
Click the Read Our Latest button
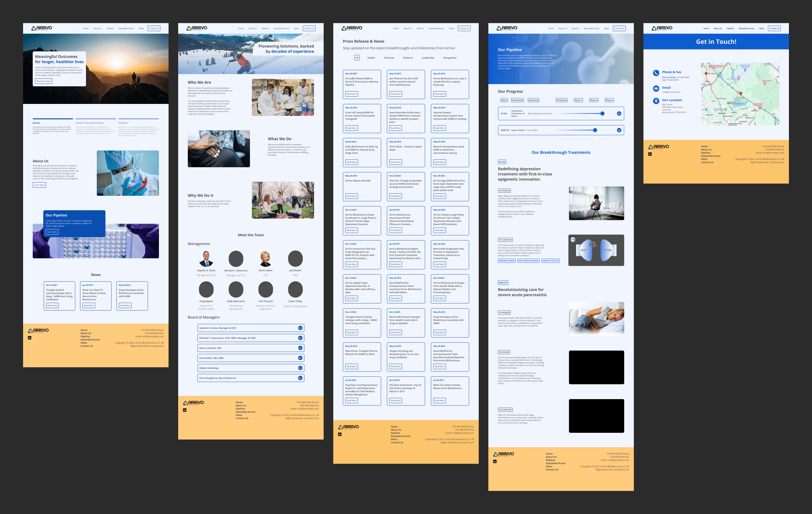coord(44,81)
